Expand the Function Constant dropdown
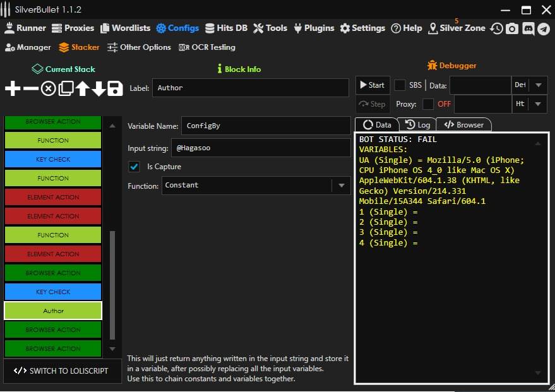555x392 pixels. pos(341,186)
